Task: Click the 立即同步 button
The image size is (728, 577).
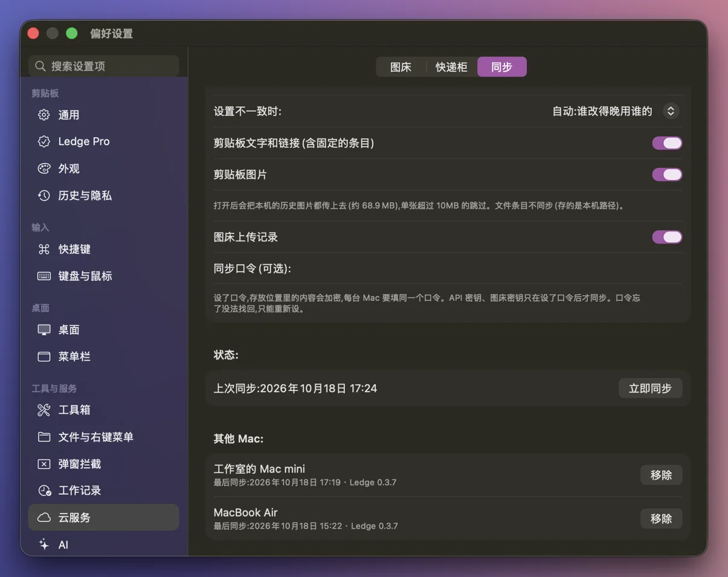Action: click(651, 388)
